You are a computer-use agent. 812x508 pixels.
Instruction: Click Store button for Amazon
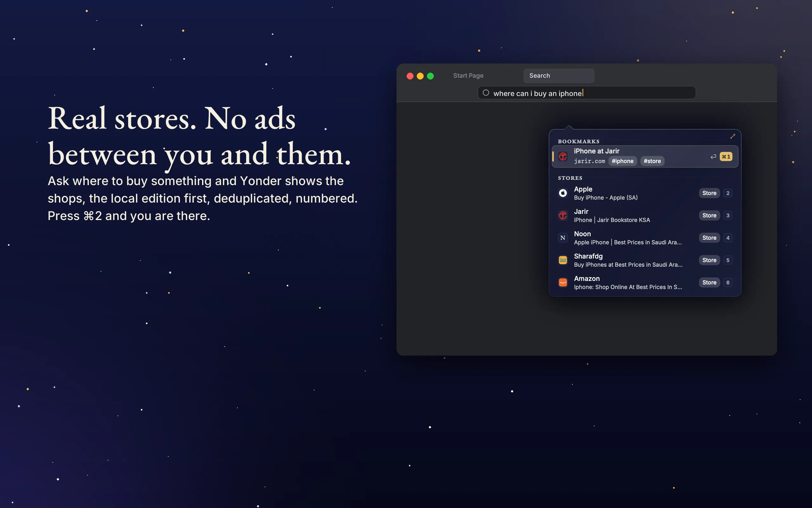click(x=709, y=282)
